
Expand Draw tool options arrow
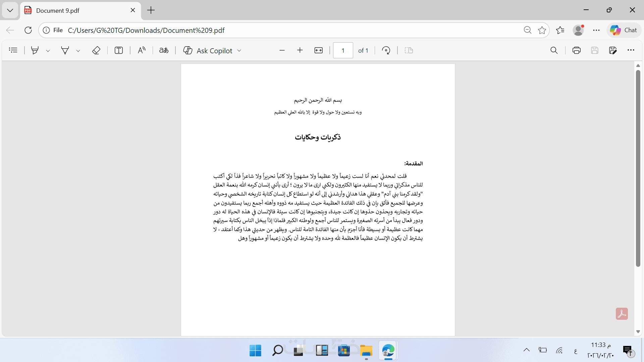(78, 51)
